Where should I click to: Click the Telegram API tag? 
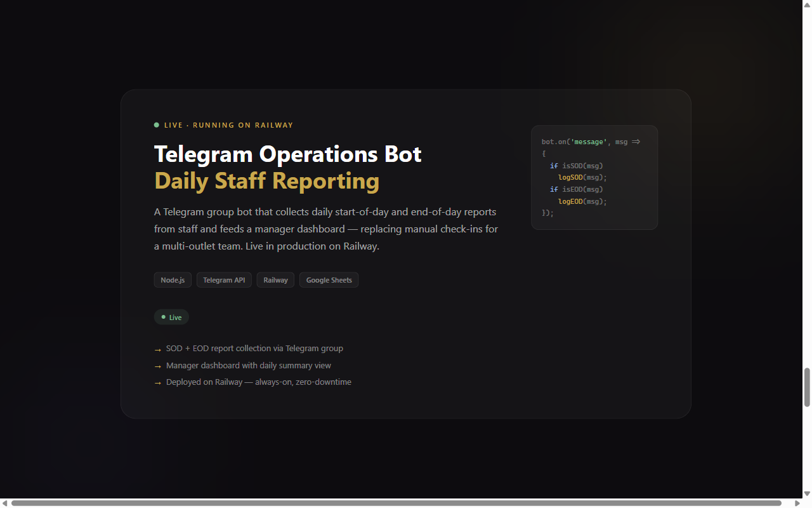pos(224,280)
